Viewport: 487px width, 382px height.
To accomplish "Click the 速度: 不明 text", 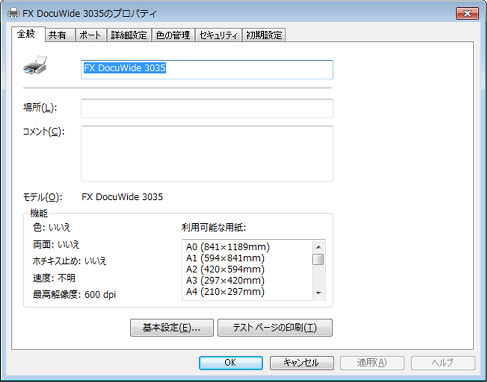I will 54,278.
